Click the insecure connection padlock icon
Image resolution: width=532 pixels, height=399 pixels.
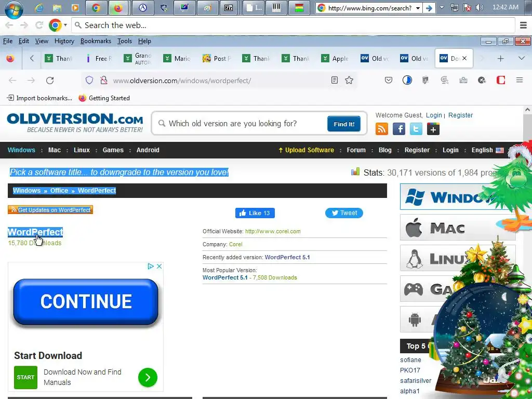[x=104, y=80]
